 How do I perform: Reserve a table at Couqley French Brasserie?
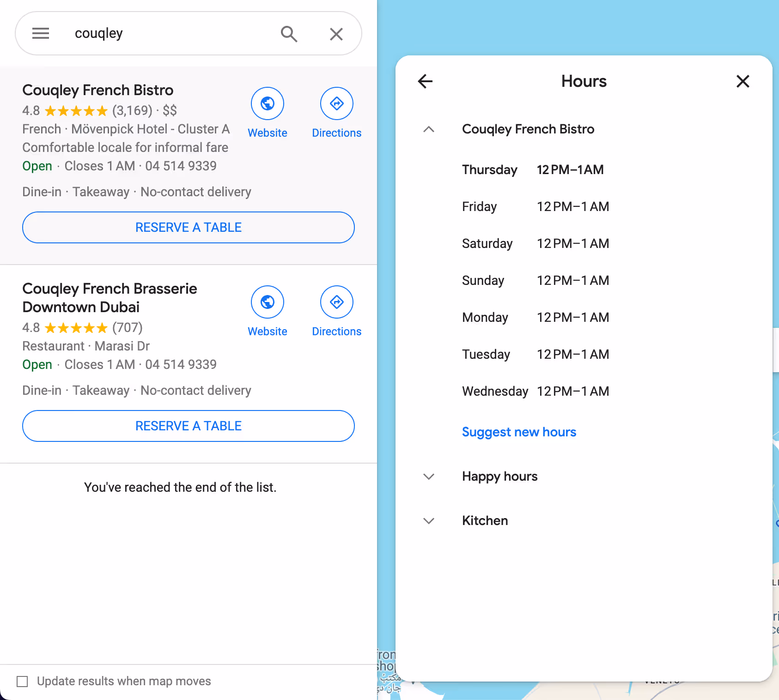[x=189, y=426]
